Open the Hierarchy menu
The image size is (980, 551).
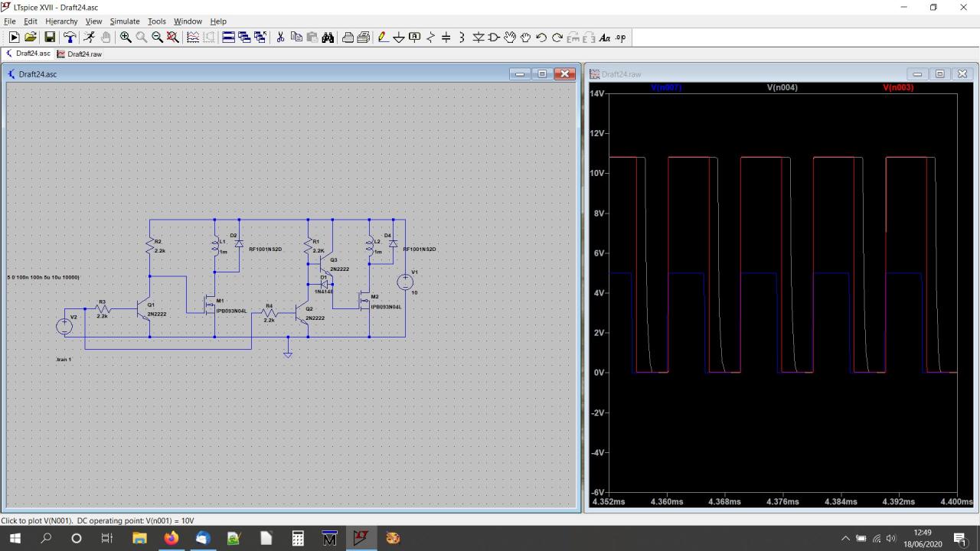click(x=61, y=21)
